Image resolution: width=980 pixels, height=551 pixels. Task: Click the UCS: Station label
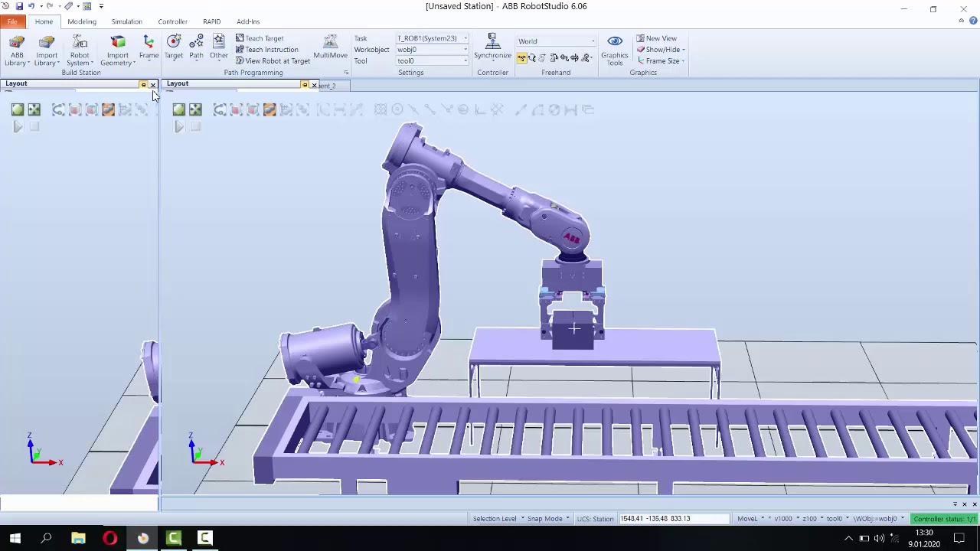(x=595, y=519)
